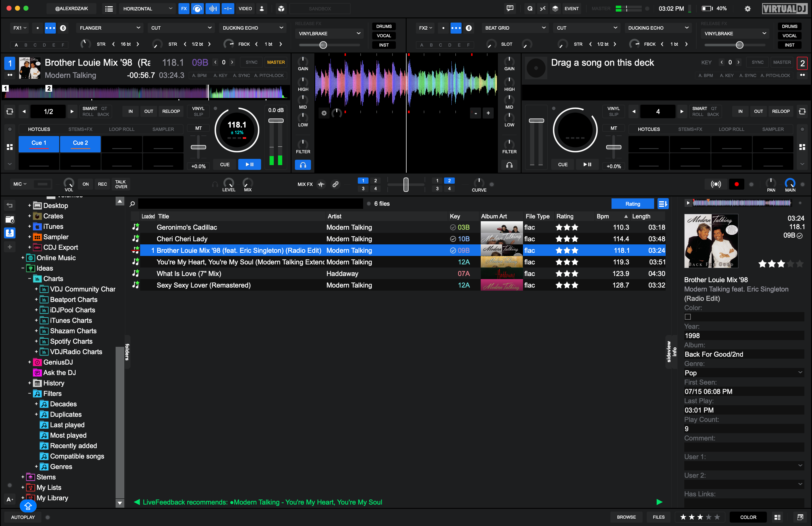Toggle VOCAL stem button on deck 2

tap(789, 36)
